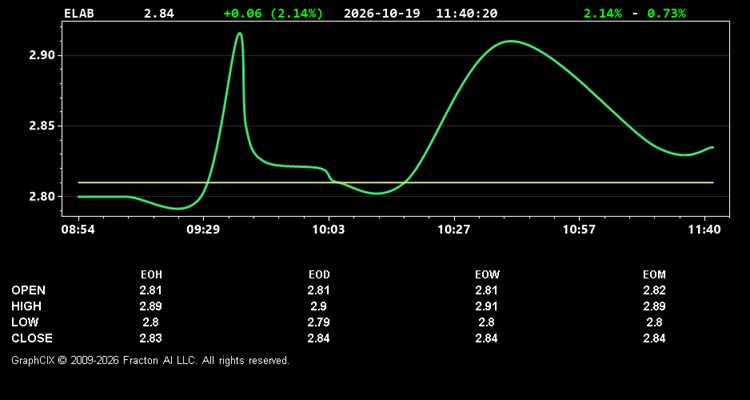
Task: Click the EOD close value 2.84
Action: [319, 338]
